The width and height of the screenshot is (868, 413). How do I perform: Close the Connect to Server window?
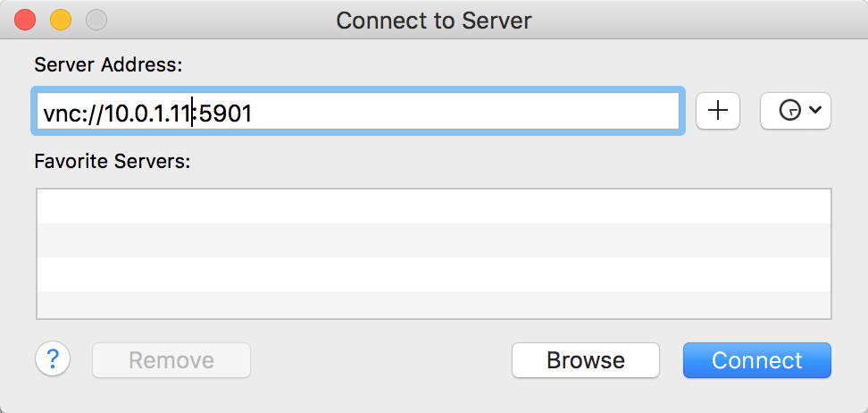(26, 19)
